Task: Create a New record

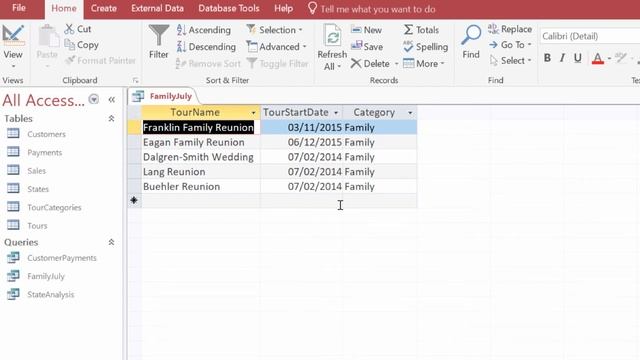Action: click(366, 30)
